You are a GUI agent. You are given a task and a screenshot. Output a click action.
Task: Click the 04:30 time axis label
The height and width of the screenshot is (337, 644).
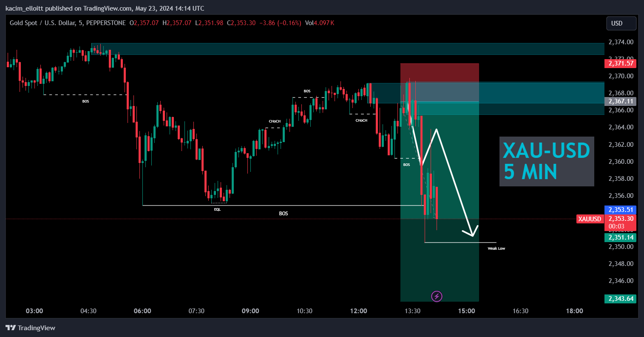tap(88, 311)
